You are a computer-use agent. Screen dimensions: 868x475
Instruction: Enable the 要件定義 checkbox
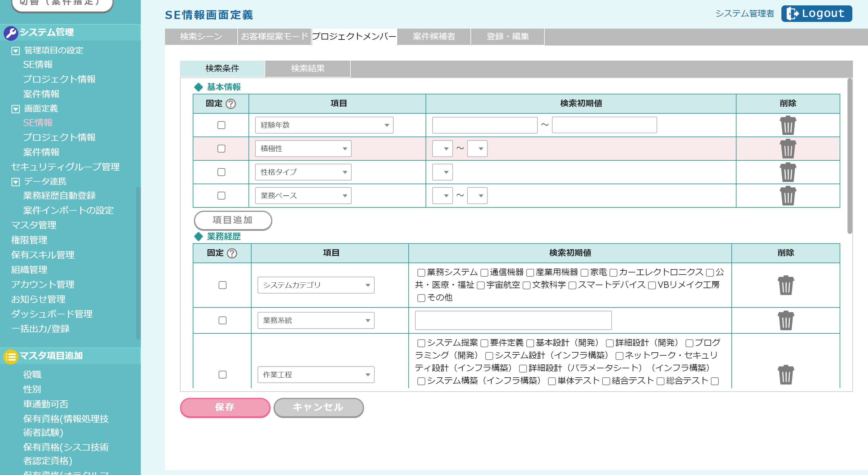click(x=484, y=343)
